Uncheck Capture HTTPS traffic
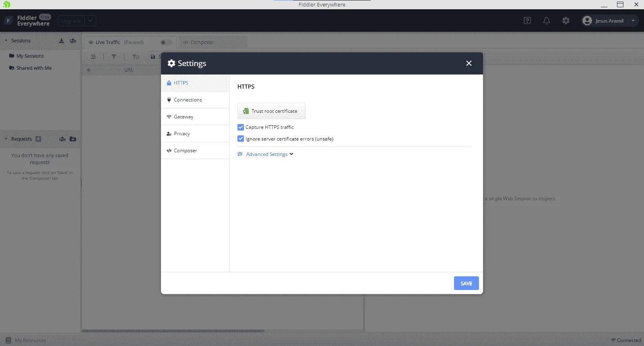Viewport: 644px width, 346px height. 241,127
